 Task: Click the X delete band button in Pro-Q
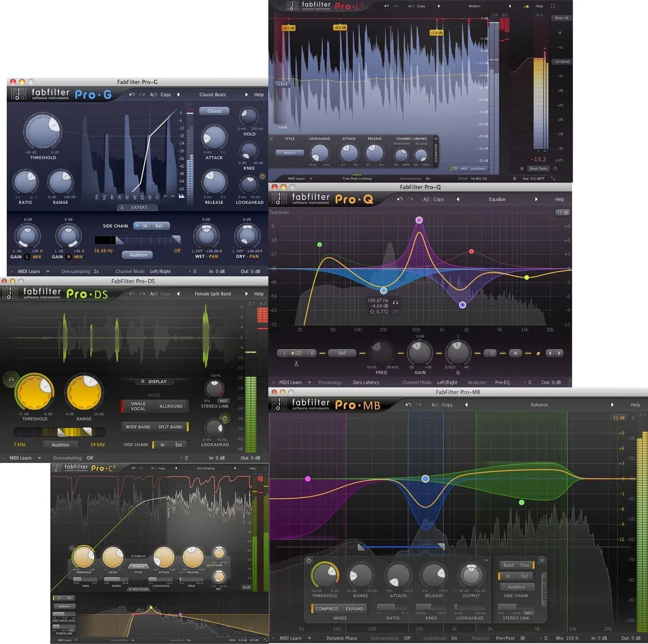(x=515, y=353)
